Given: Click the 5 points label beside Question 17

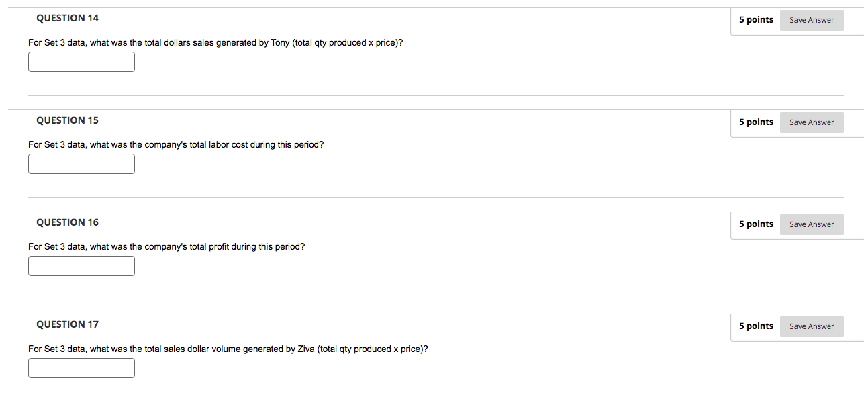Looking at the screenshot, I should point(756,326).
